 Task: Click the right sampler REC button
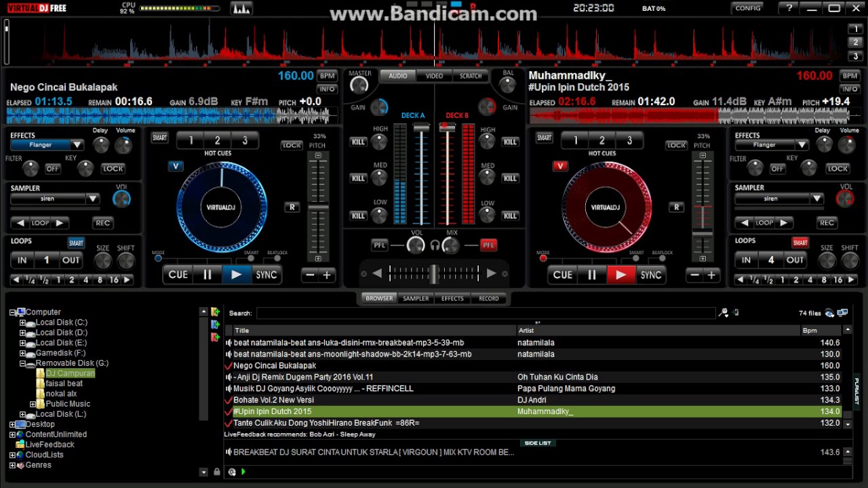point(827,222)
